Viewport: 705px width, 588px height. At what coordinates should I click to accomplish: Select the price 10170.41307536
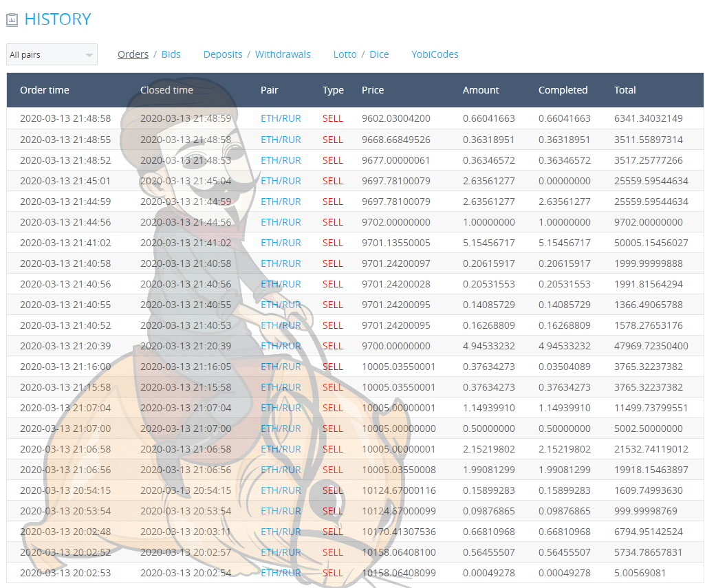pyautogui.click(x=399, y=532)
